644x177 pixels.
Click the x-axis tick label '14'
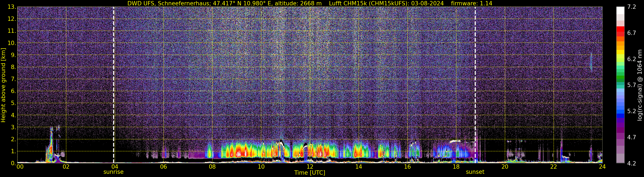[x=358, y=167]
